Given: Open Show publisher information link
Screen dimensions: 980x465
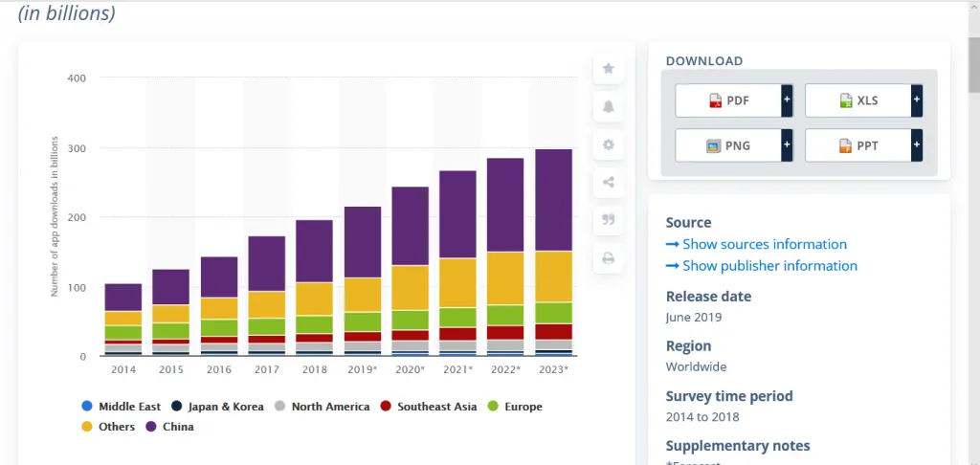Looking at the screenshot, I should coord(761,266).
